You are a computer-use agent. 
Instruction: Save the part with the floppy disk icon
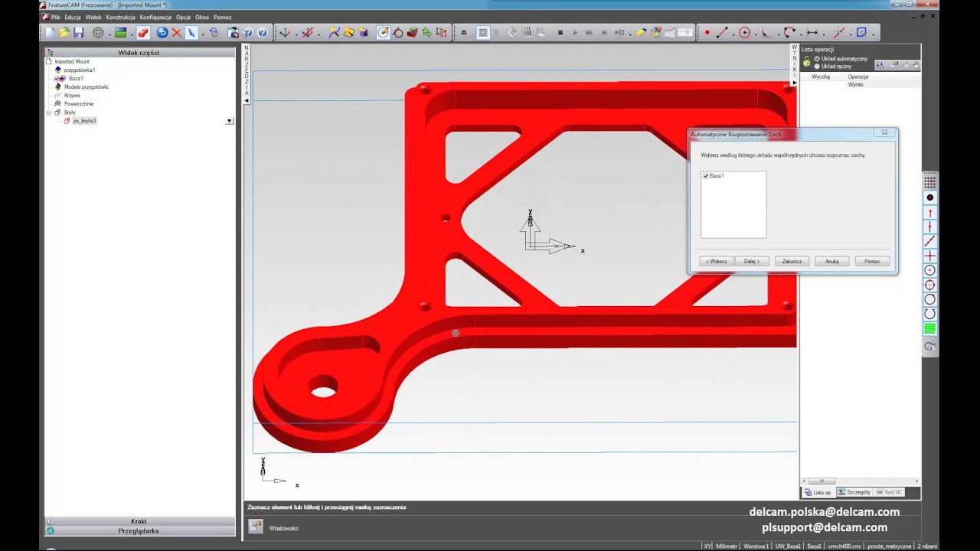click(78, 33)
